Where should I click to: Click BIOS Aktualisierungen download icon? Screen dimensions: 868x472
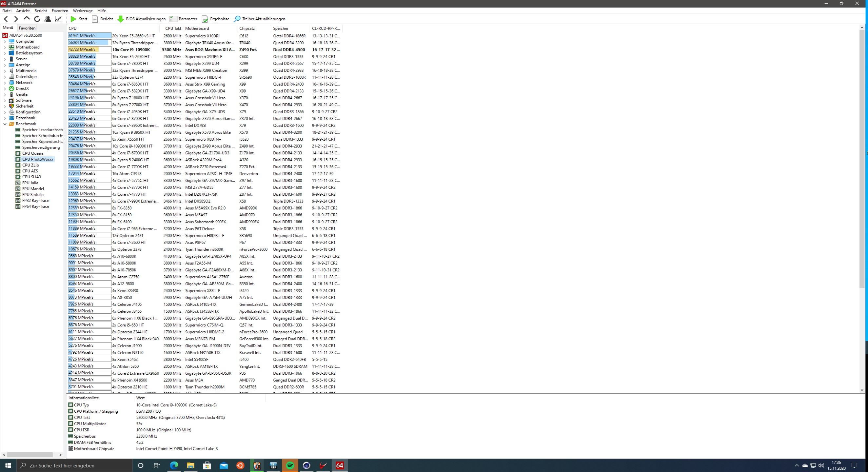click(x=121, y=19)
